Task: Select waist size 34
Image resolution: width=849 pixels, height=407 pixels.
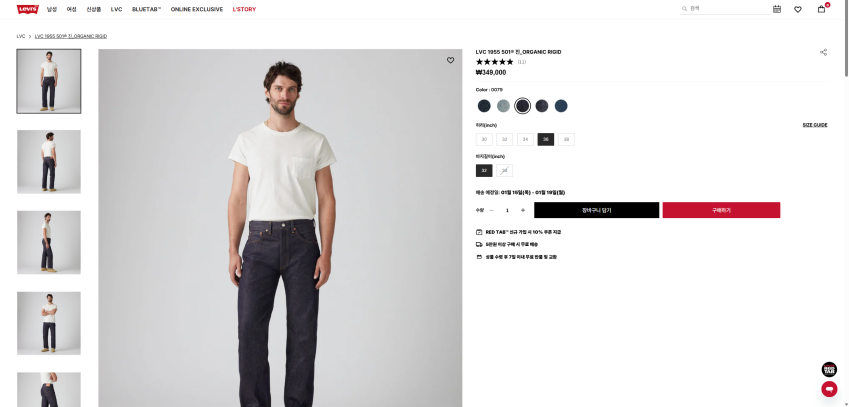Action: click(x=525, y=140)
